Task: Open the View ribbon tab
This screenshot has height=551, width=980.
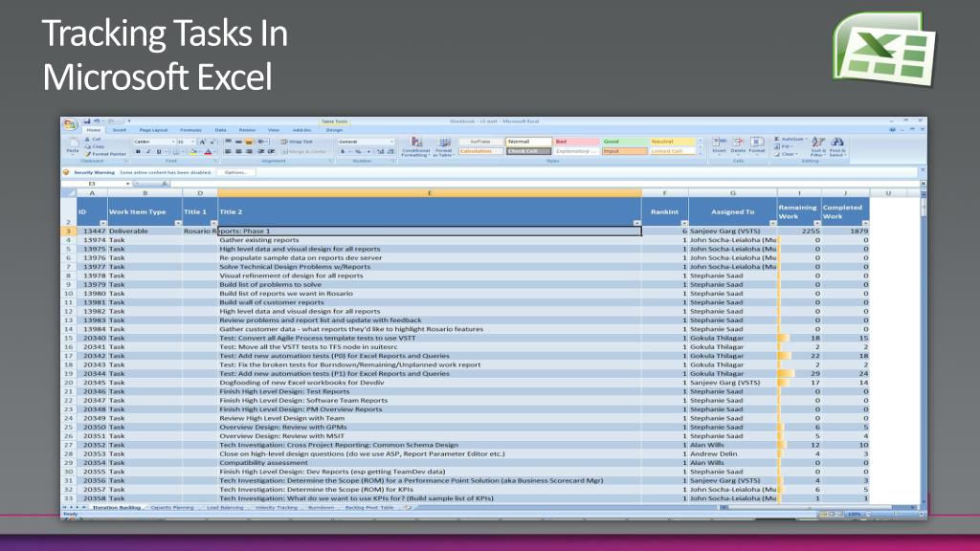Action: [x=274, y=130]
